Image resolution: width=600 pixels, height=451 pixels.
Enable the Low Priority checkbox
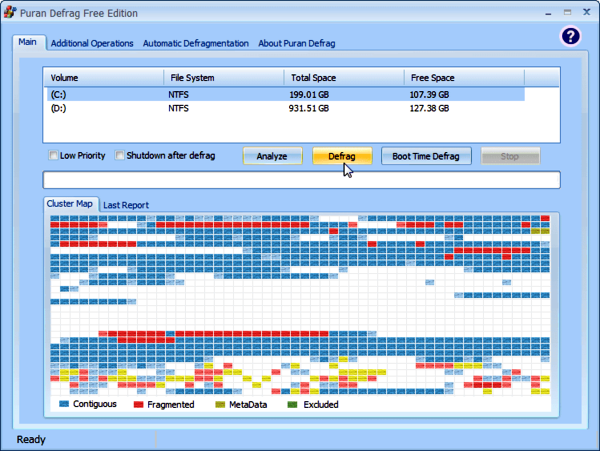pos(54,155)
